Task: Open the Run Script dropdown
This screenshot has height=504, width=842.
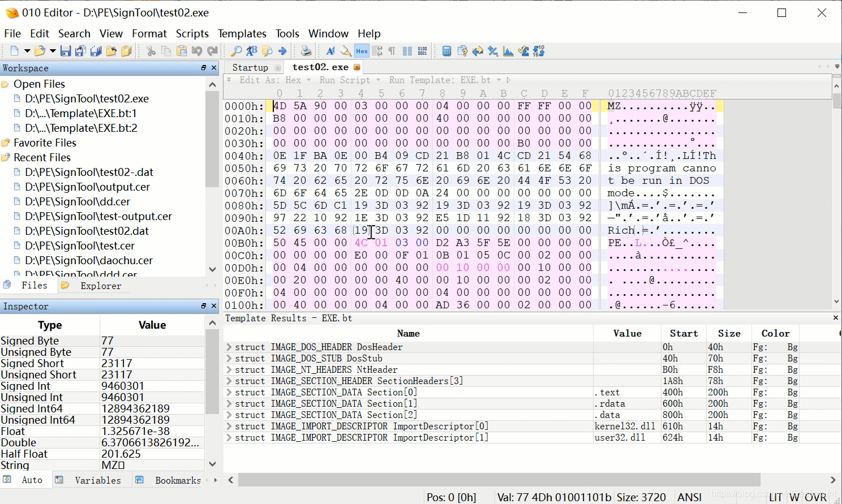Action: (x=349, y=80)
